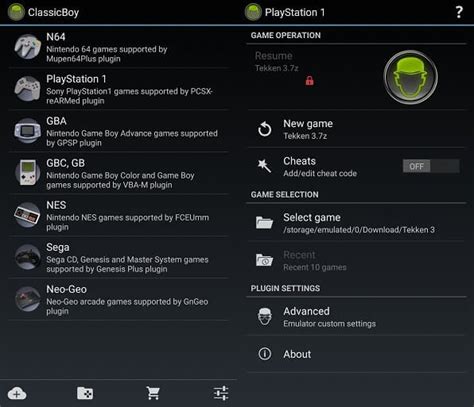The width and height of the screenshot is (474, 407).
Task: Open the game folder icon in bottom bar
Action: pyautogui.click(x=85, y=393)
